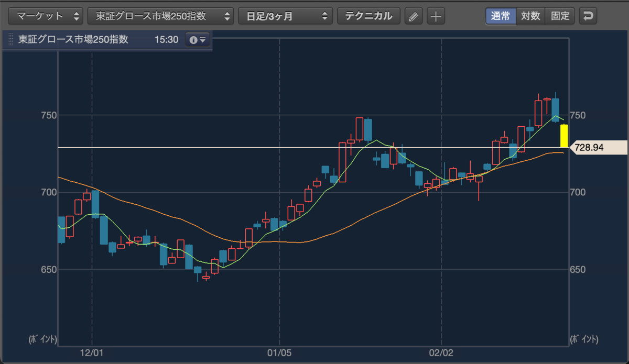Select the pencil drawing tool icon

click(414, 16)
